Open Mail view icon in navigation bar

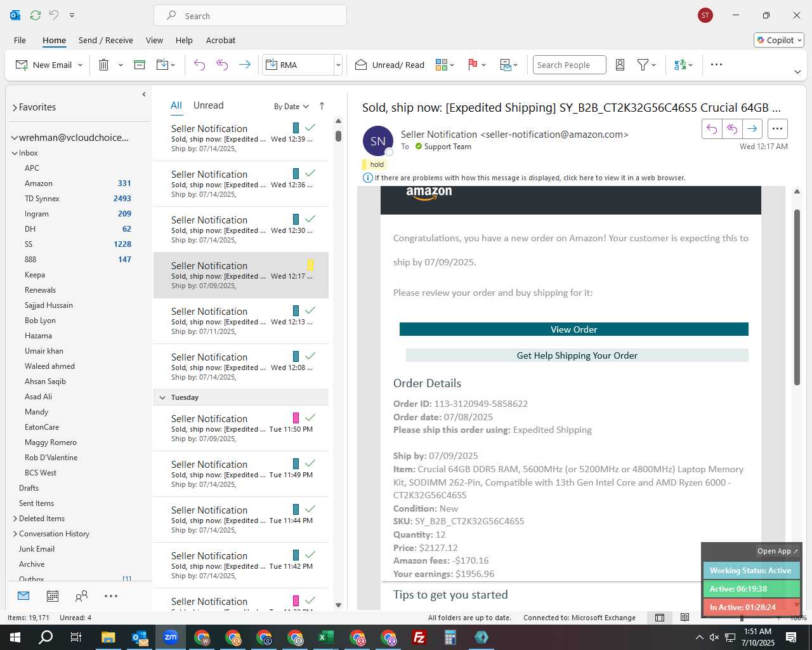pos(23,596)
